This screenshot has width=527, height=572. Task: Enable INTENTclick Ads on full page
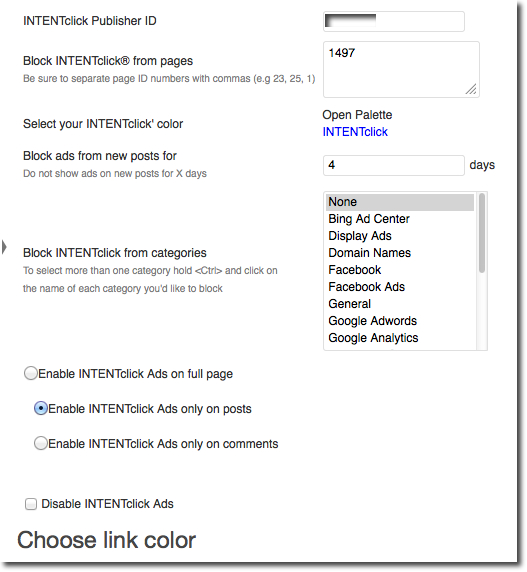click(31, 374)
